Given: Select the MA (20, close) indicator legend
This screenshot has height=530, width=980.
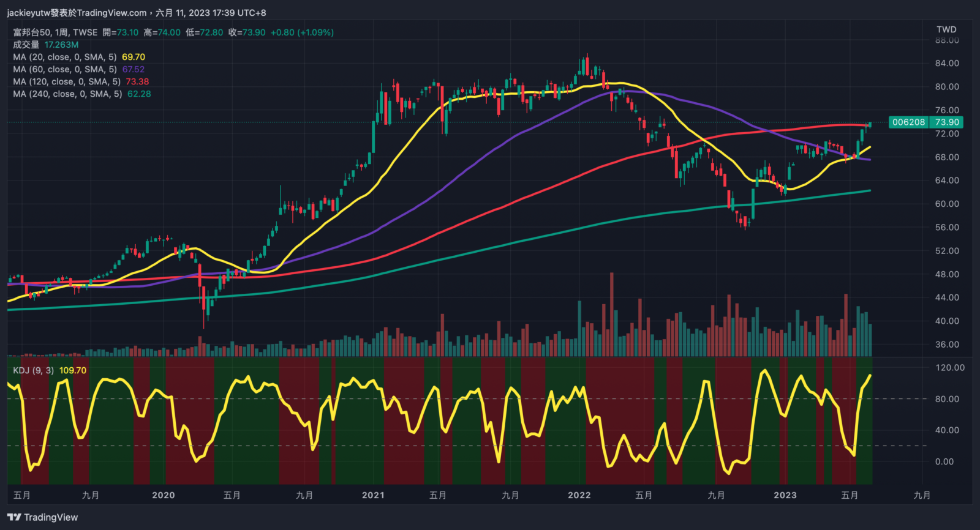Looking at the screenshot, I should click(x=64, y=57).
